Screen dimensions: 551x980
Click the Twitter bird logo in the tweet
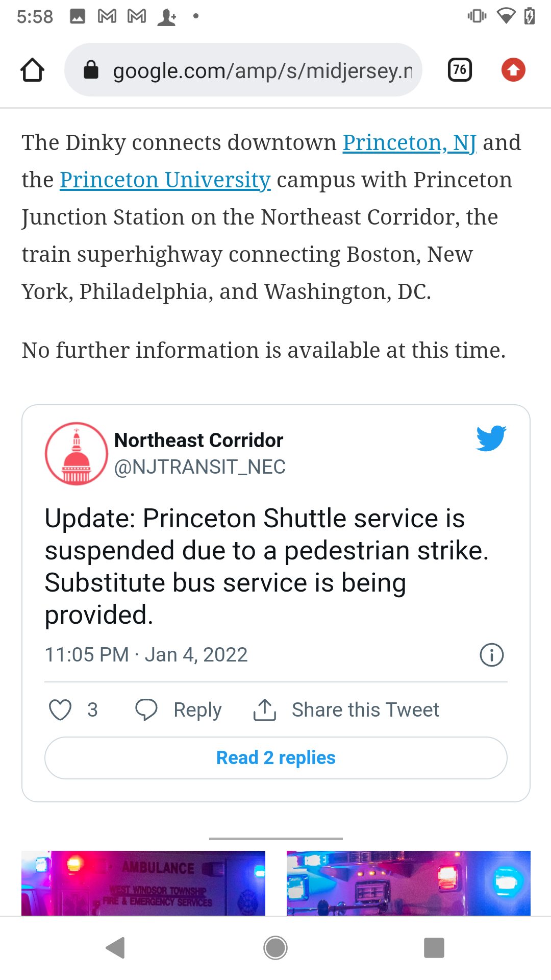click(491, 438)
